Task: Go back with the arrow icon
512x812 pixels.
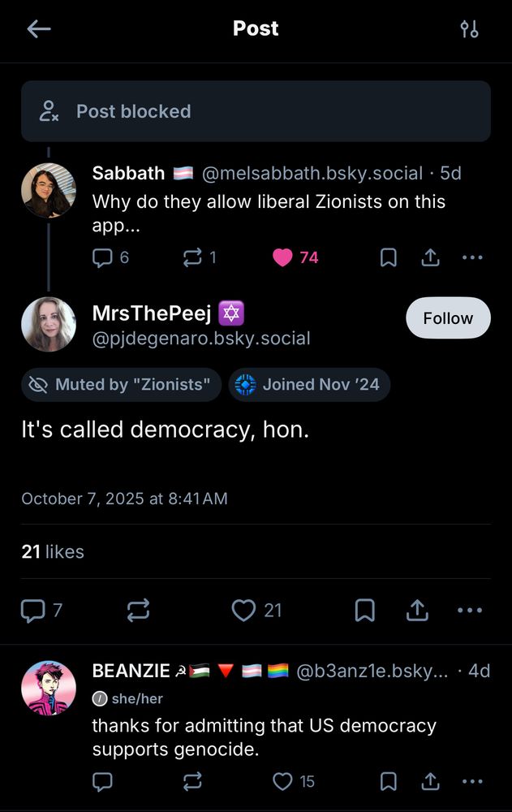Action: pyautogui.click(x=38, y=29)
